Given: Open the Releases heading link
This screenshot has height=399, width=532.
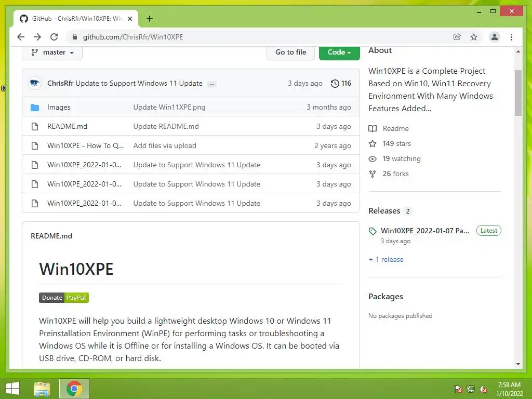Looking at the screenshot, I should tap(384, 211).
